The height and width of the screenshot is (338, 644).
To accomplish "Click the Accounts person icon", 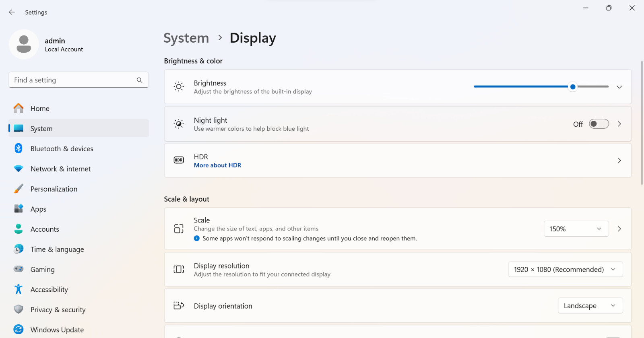I will tap(19, 229).
